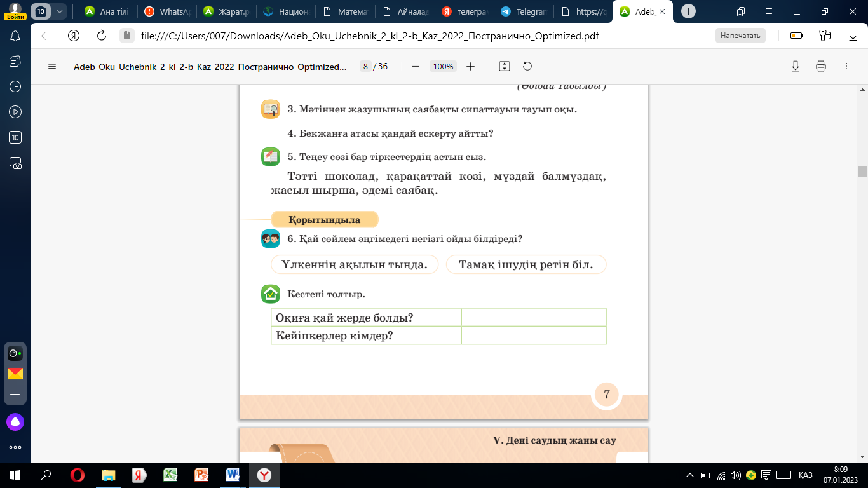Add an app with the sidebar plus
868x488 pixels.
coord(15,395)
